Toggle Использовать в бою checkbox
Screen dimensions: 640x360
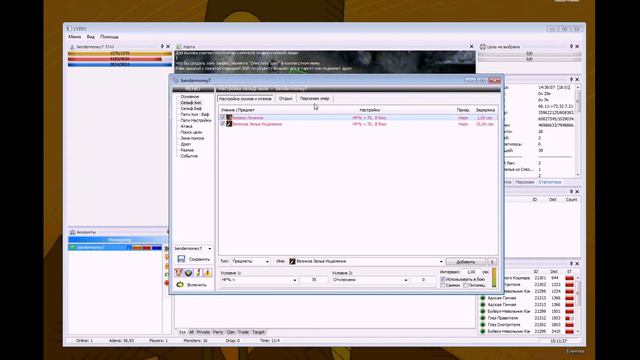[443, 279]
